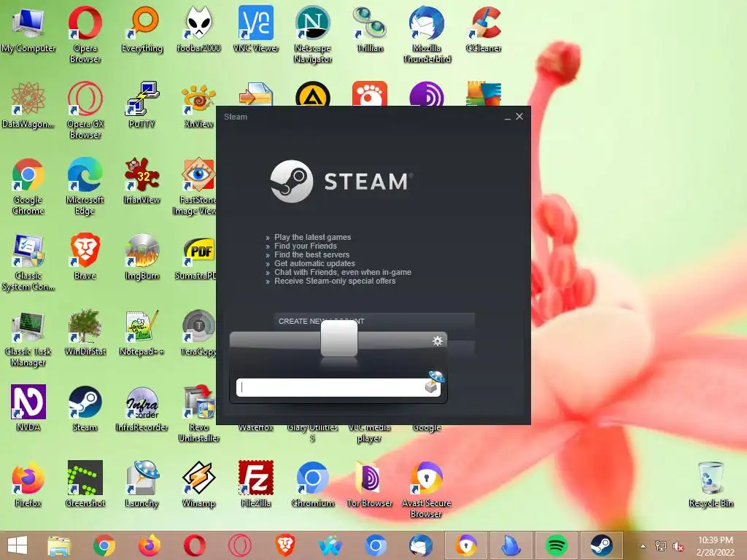This screenshot has height=560, width=747.
Task: Open the Recycle Bin
Action: [711, 484]
